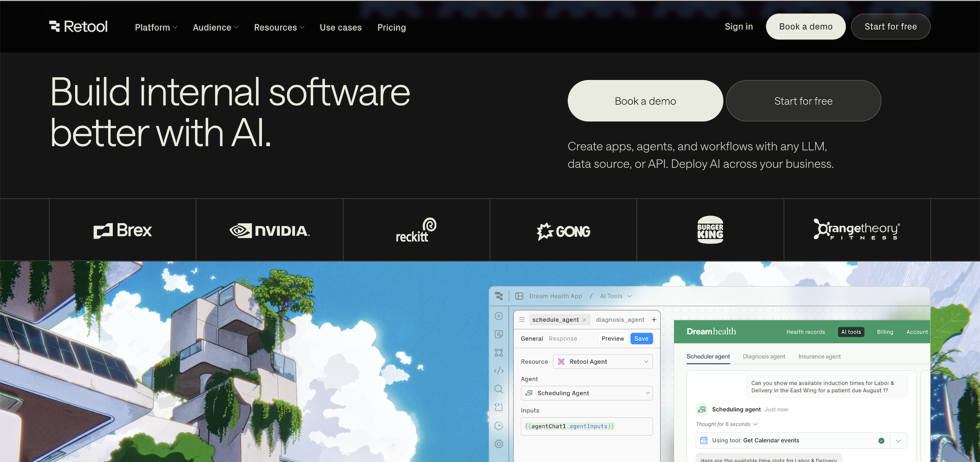Click the add component plus-circle icon
The width and height of the screenshot is (980, 462).
click(x=499, y=316)
